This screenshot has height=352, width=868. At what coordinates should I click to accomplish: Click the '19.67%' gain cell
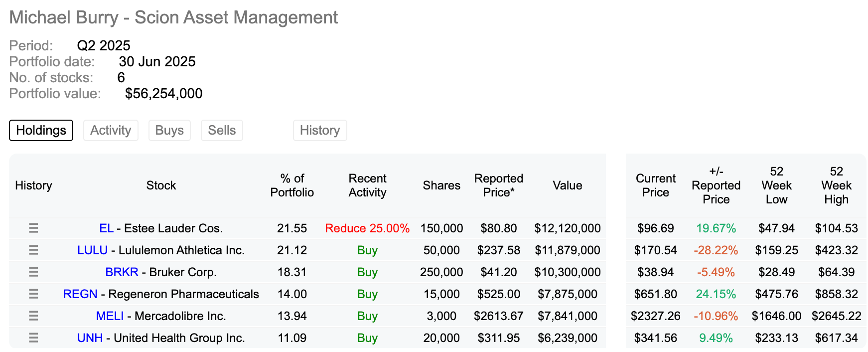click(716, 228)
